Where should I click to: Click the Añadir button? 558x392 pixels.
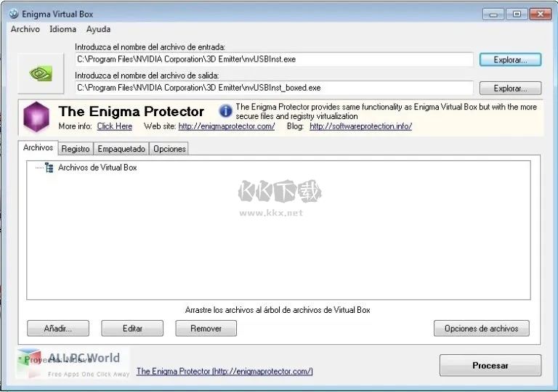(58, 328)
